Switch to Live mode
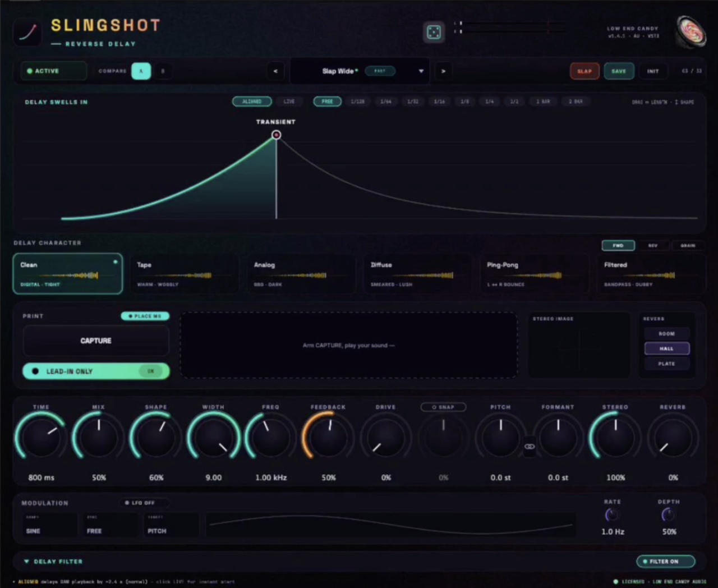 click(289, 102)
